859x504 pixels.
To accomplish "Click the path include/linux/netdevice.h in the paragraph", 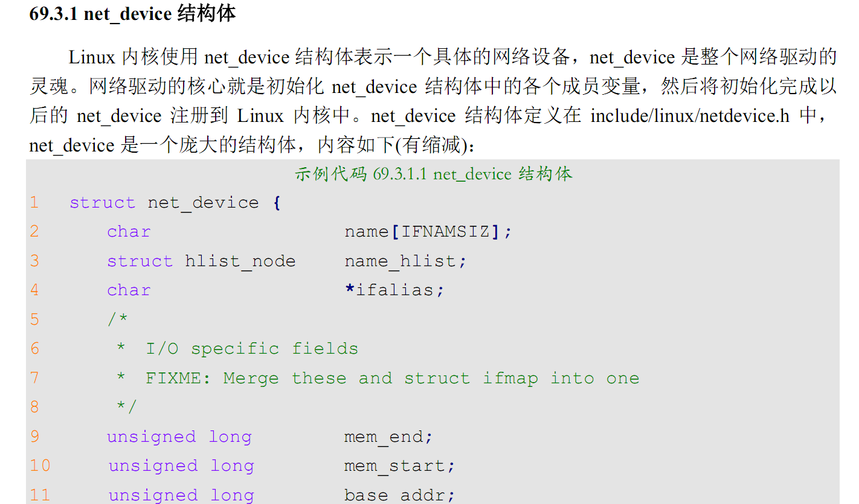I will 690,116.
